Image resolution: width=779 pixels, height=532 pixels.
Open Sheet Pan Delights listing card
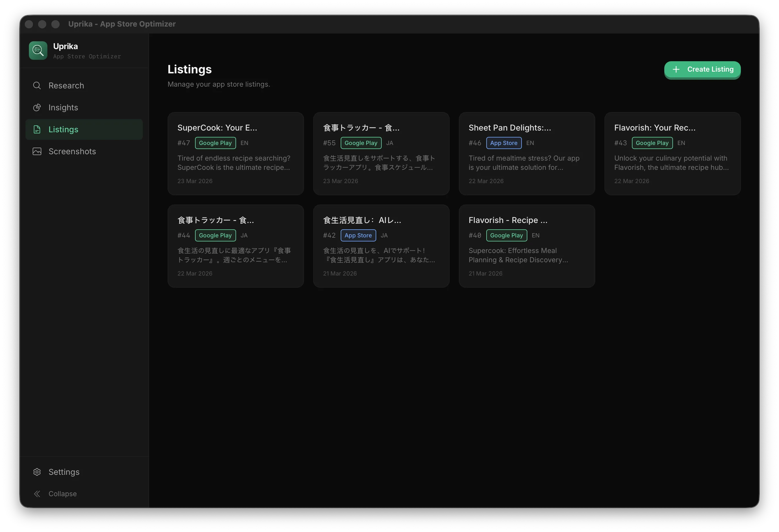point(526,154)
